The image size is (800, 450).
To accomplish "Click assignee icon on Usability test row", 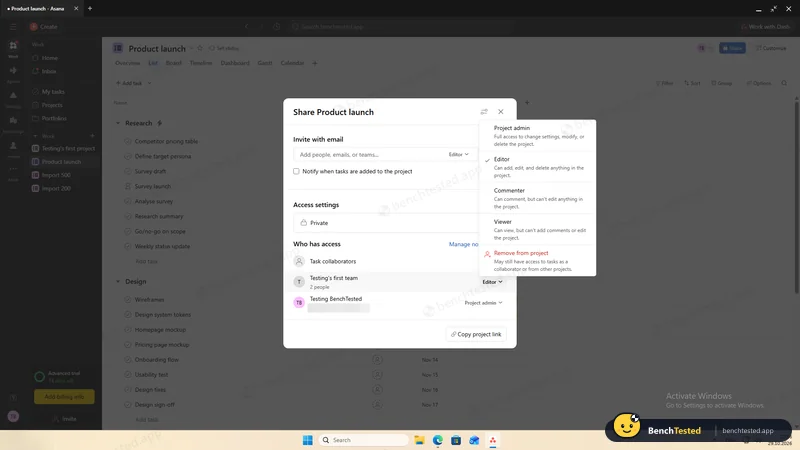I will [377, 374].
